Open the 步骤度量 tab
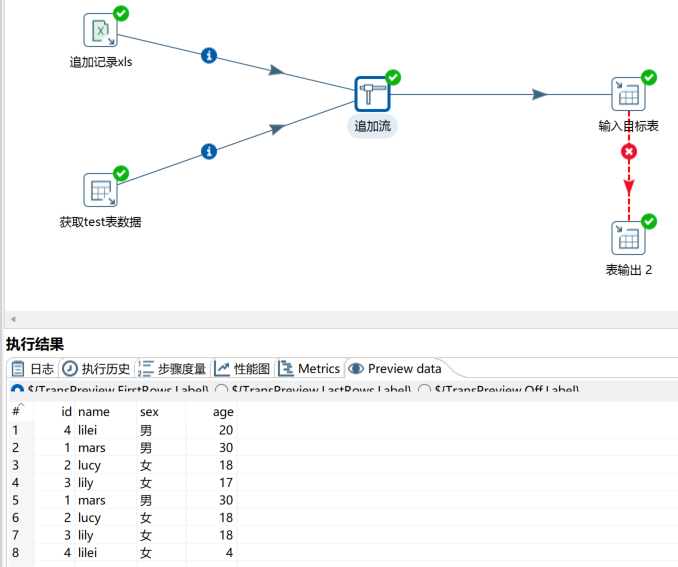Image resolution: width=678 pixels, height=567 pixels. point(172,369)
